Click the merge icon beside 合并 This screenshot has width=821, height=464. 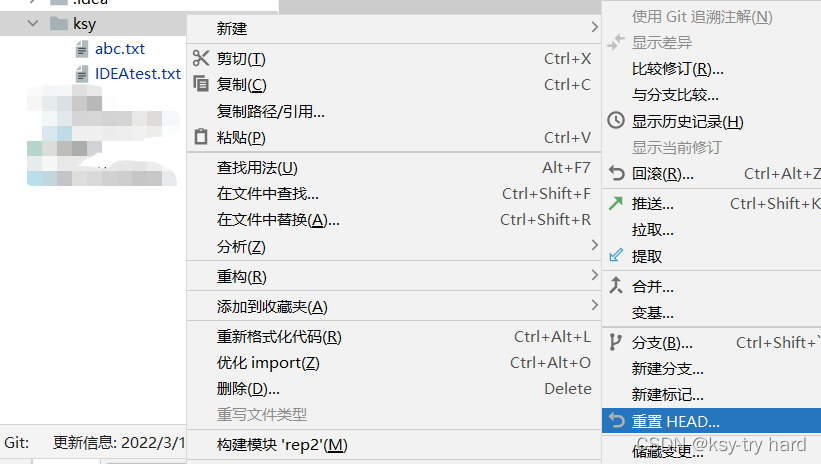click(x=616, y=285)
